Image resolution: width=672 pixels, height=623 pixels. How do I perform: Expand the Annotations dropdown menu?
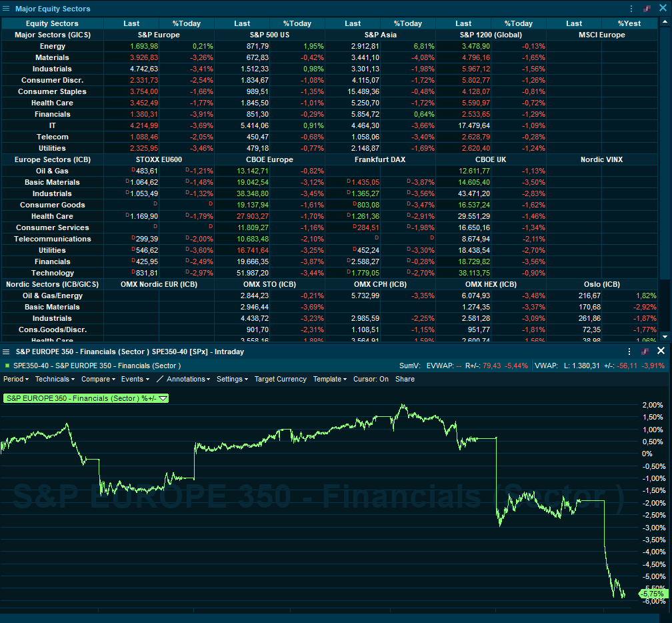pyautogui.click(x=188, y=379)
